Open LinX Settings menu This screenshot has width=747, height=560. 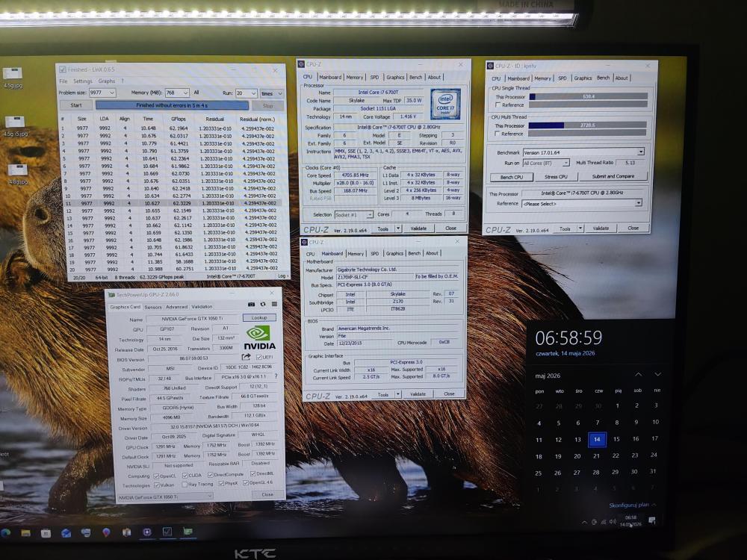point(82,81)
